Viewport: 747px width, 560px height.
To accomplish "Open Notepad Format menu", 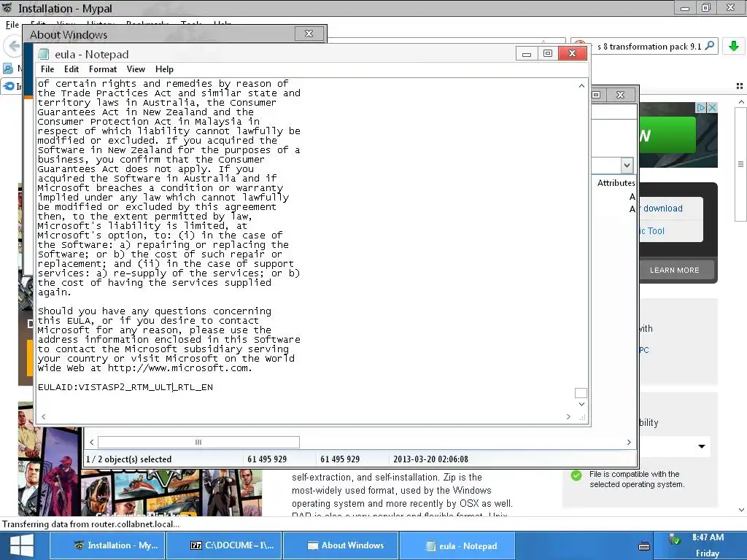I will (102, 69).
